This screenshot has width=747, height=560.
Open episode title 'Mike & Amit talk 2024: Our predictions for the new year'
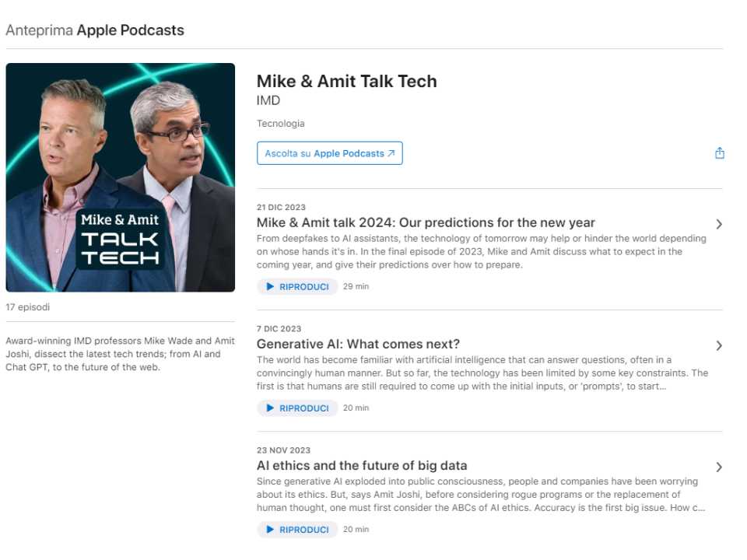(426, 222)
